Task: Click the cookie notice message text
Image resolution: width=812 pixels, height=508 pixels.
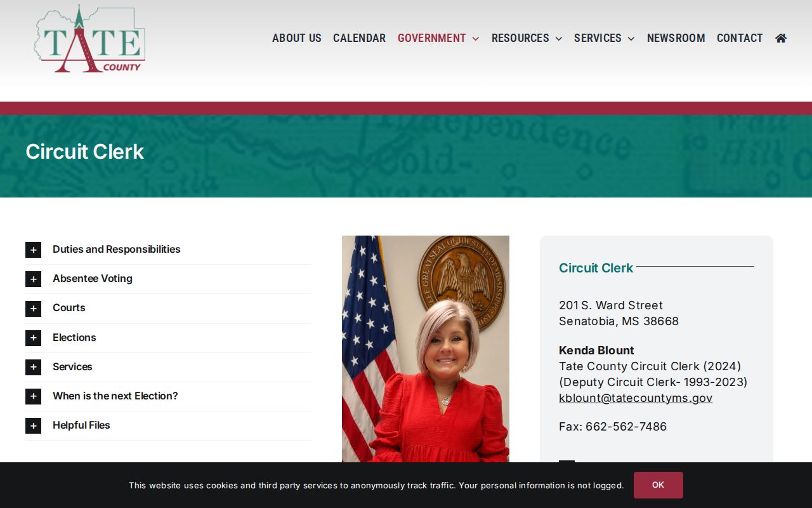Action: 376,486
